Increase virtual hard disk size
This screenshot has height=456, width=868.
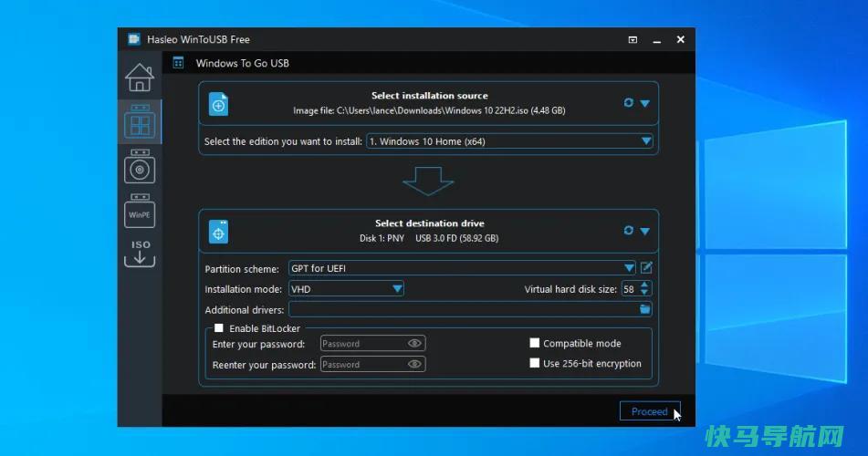[644, 285]
